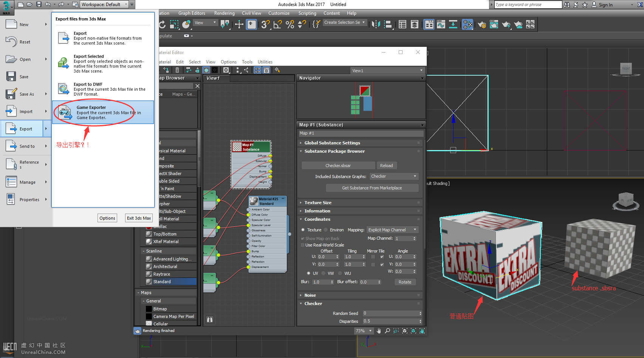The image size is (644, 358).
Task: Expand the Noise rollout
Action: 310,295
